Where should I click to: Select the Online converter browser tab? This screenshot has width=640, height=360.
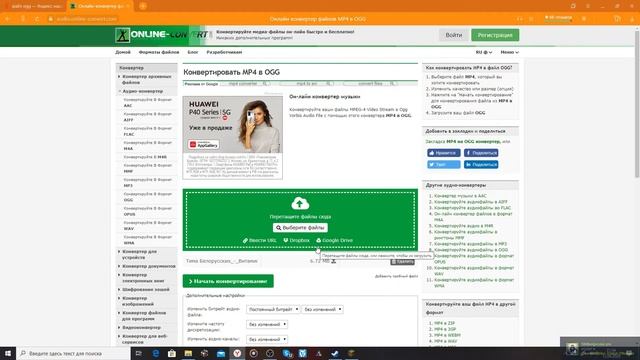pos(100,6)
